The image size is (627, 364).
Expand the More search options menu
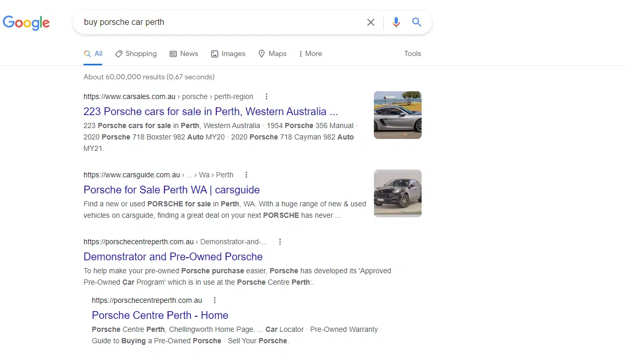tap(311, 53)
